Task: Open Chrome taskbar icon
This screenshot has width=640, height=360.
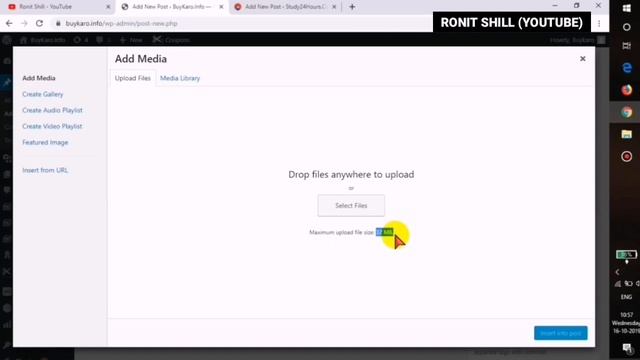Action: [627, 112]
